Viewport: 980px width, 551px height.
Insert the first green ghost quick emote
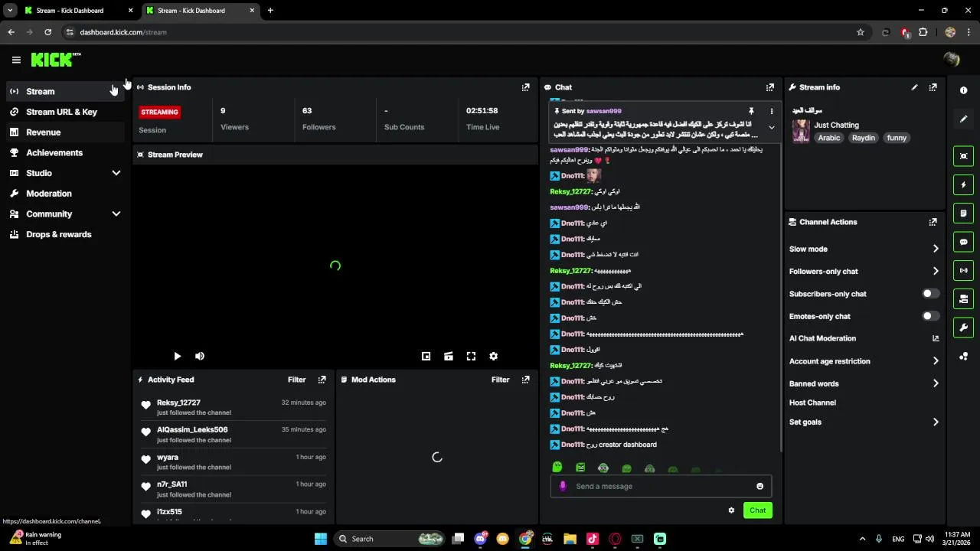tap(557, 468)
